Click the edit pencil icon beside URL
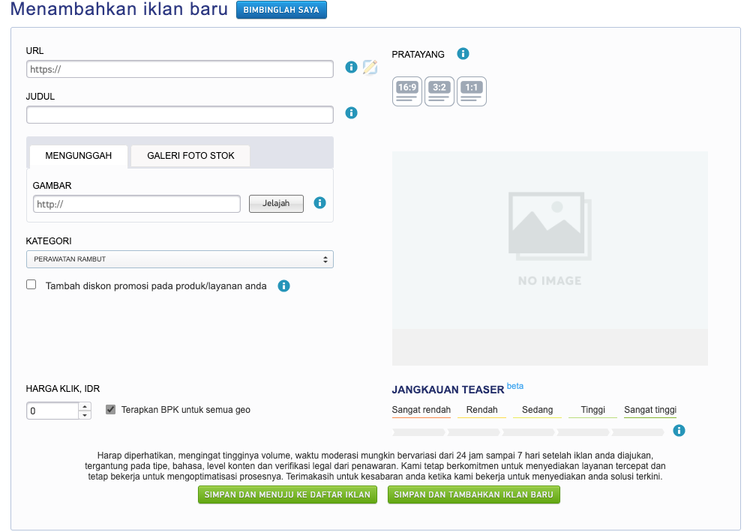Viewport: 756px width, 532px height. 370,67
